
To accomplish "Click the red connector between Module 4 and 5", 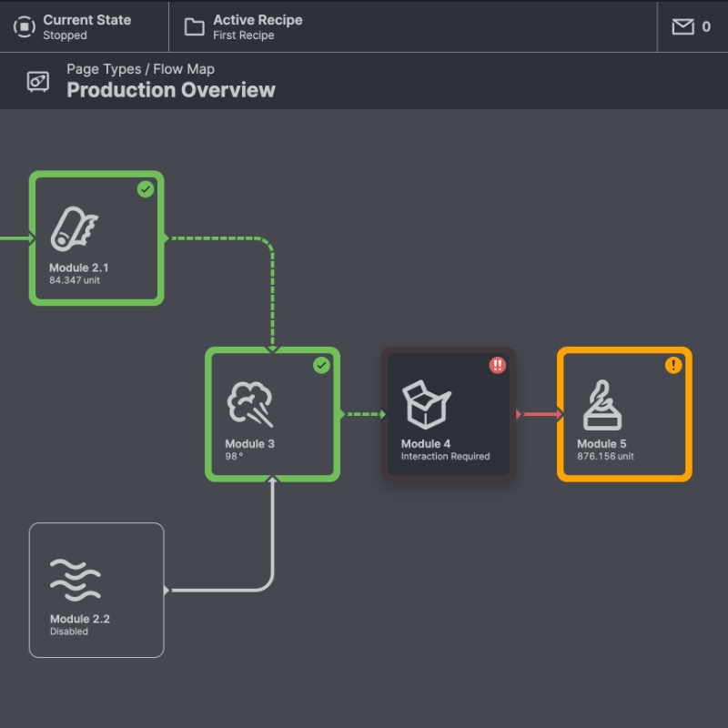I will pos(540,414).
